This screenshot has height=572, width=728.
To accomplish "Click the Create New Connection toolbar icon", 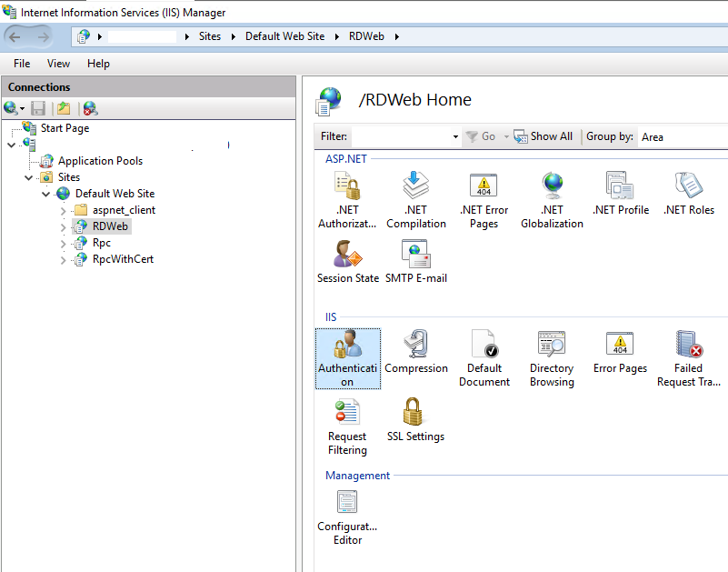I will (x=11, y=108).
